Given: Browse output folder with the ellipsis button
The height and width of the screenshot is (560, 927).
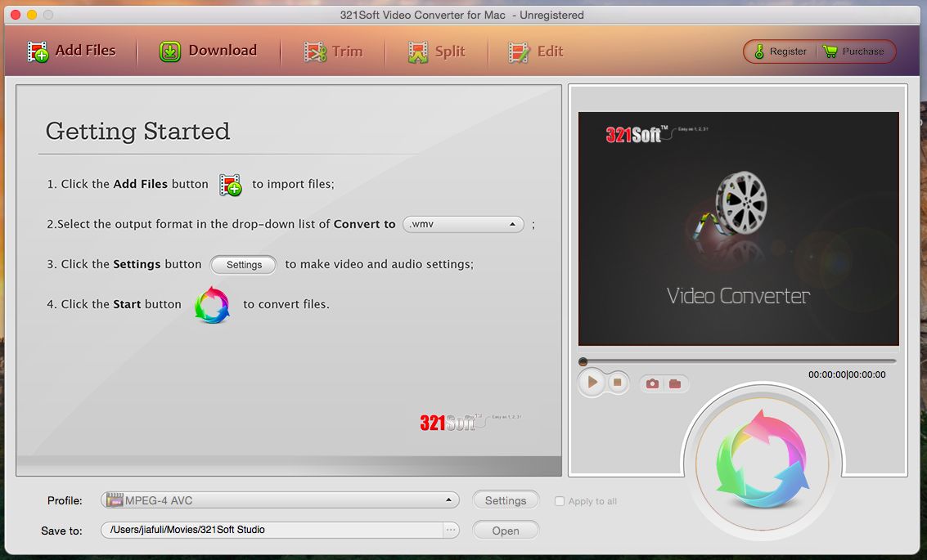Looking at the screenshot, I should point(451,530).
